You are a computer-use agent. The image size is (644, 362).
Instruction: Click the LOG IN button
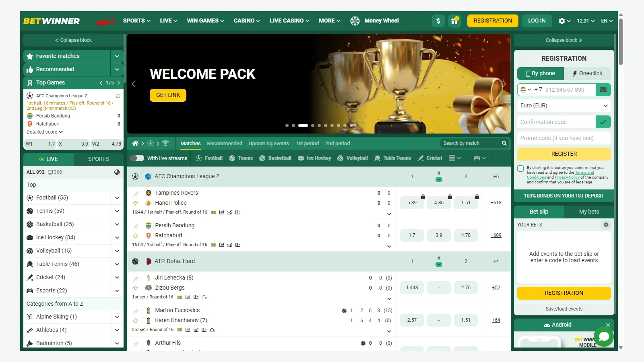[x=537, y=21]
